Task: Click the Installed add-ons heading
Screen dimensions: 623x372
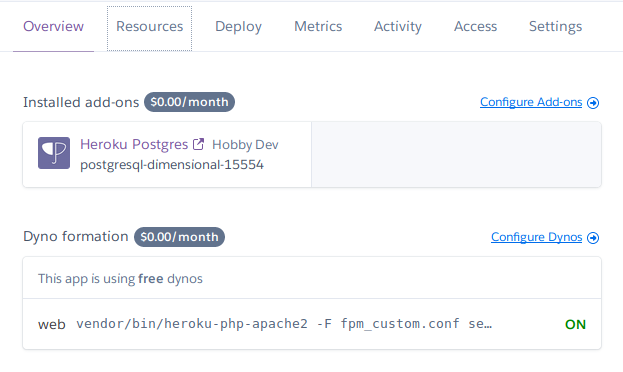Action: point(81,102)
